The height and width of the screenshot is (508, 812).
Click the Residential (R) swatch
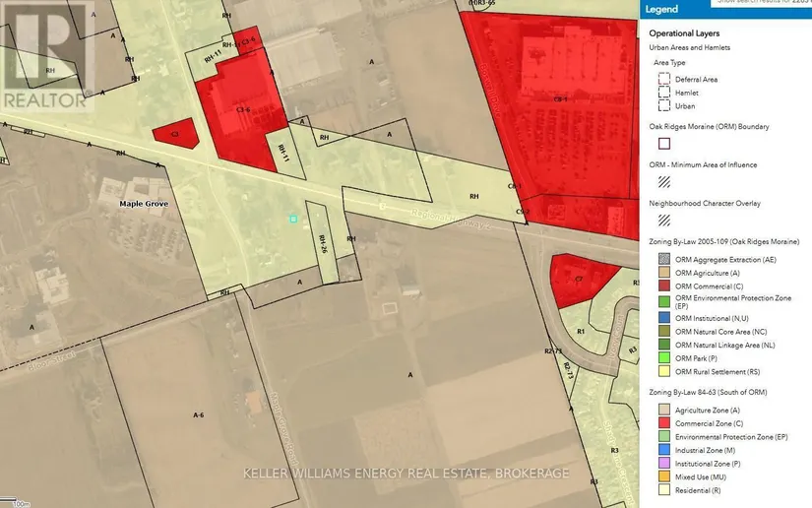664,490
